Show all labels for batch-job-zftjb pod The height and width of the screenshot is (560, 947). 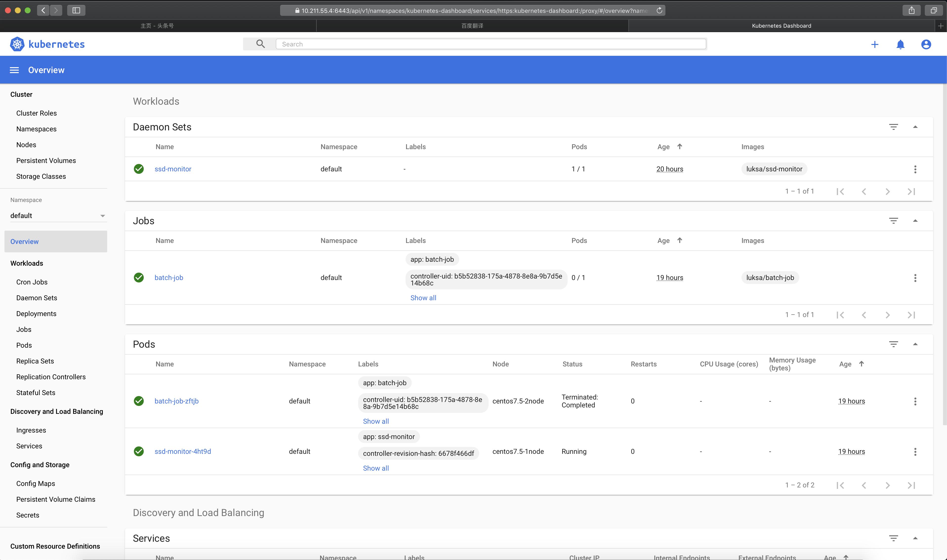(375, 421)
